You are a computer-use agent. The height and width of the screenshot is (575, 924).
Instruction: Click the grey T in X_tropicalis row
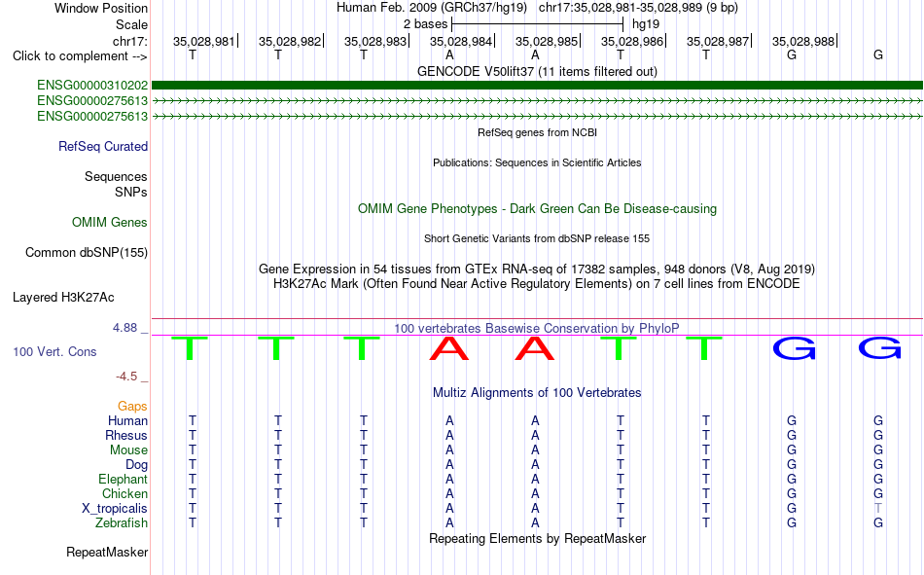[878, 509]
